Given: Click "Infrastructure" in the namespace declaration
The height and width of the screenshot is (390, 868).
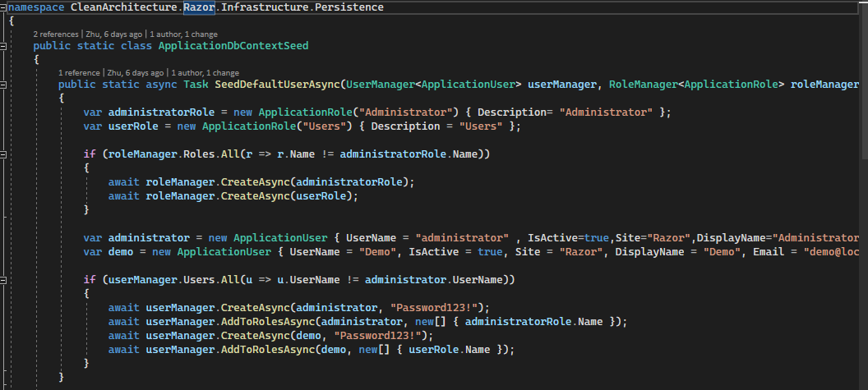Looking at the screenshot, I should click(265, 7).
